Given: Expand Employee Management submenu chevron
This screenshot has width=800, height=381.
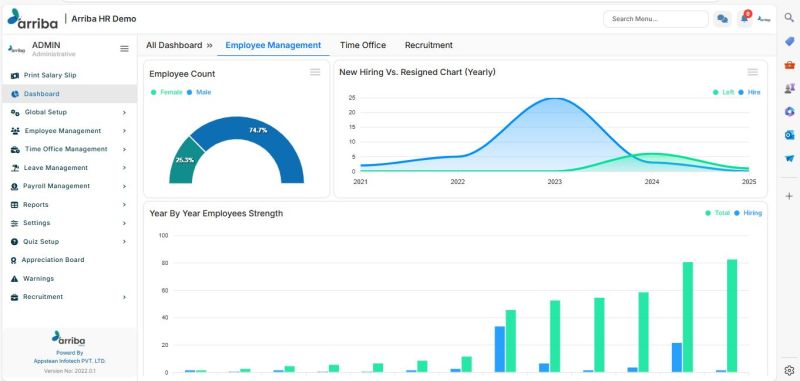Looking at the screenshot, I should [124, 131].
